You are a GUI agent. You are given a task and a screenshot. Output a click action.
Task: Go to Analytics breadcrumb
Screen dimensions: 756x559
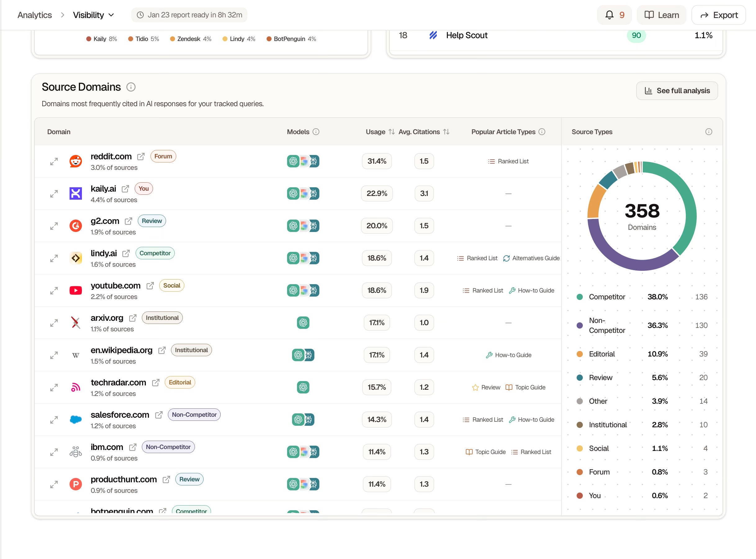34,15
